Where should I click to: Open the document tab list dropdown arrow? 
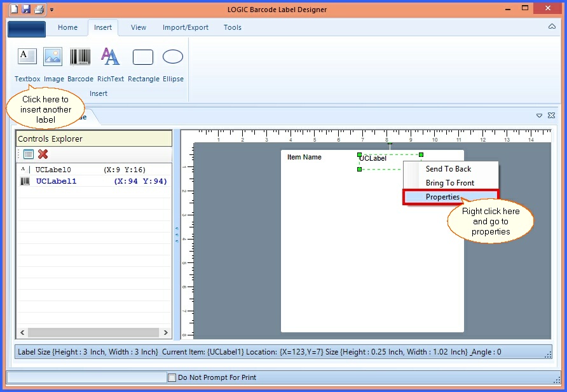[x=539, y=116]
